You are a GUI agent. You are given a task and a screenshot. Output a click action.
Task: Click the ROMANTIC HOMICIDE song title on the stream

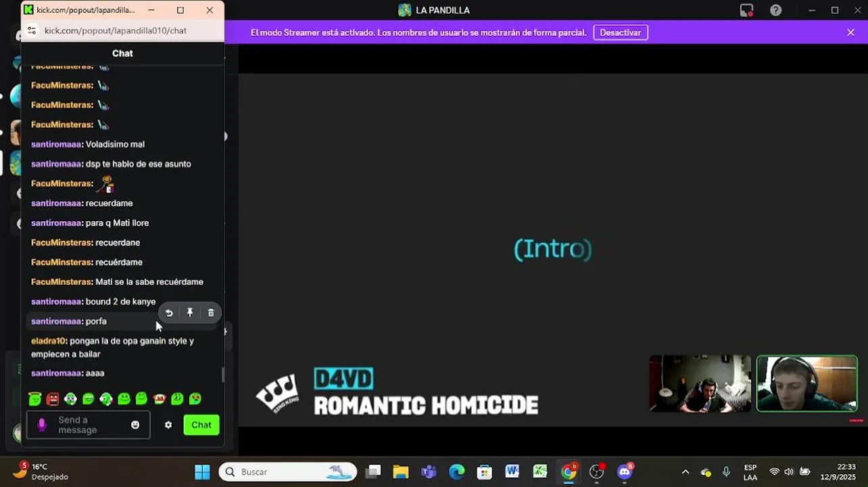(426, 405)
